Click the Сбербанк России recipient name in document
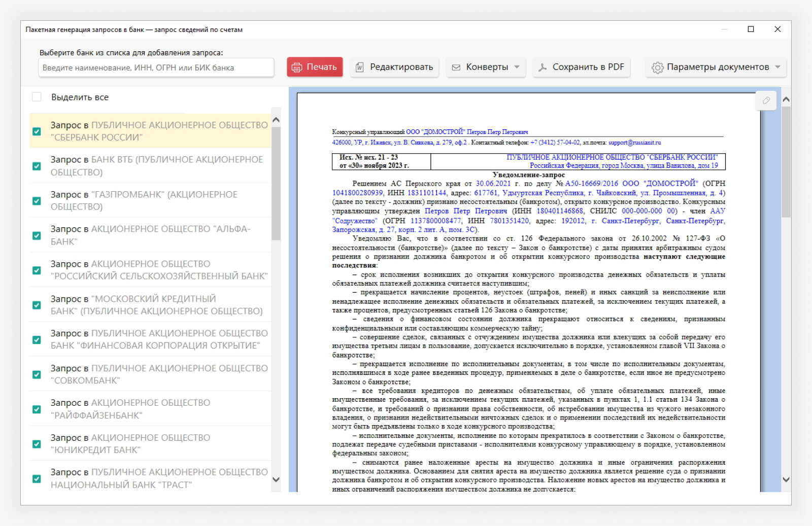The width and height of the screenshot is (812, 526). pyautogui.click(x=612, y=157)
